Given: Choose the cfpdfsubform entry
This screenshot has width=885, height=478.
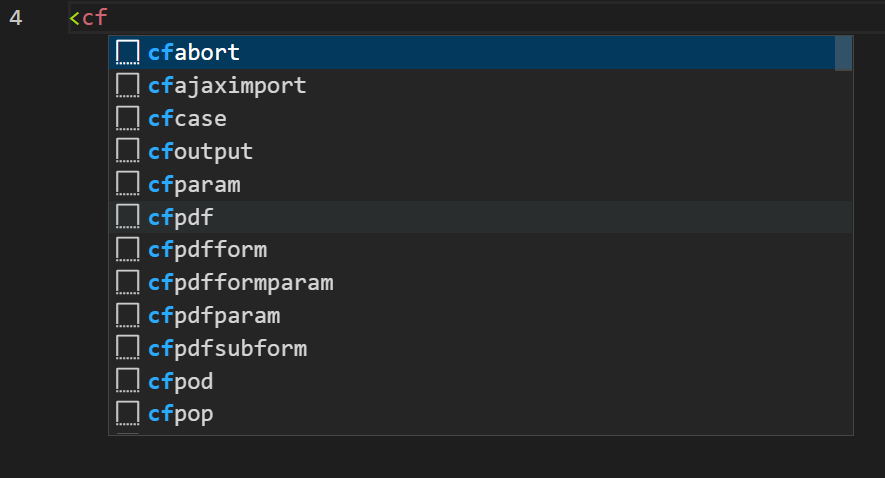Looking at the screenshot, I should point(227,349).
